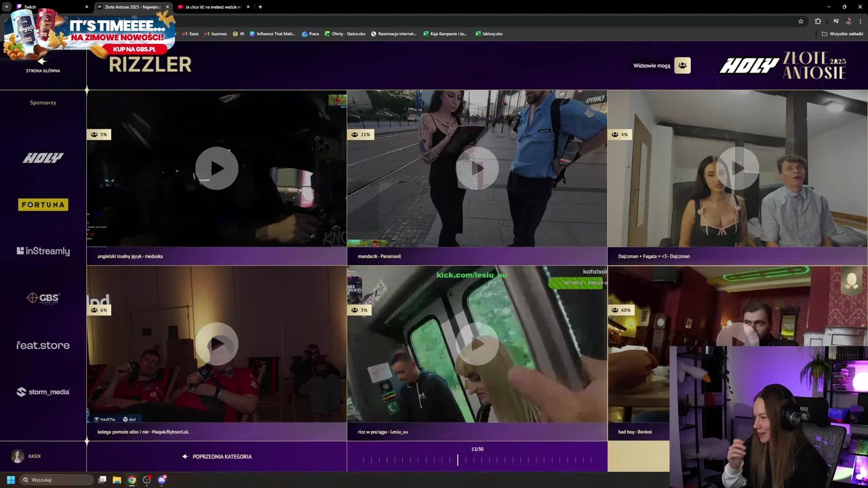
Task: Click the 'mandacik - Paramaxil' caption
Action: [379, 256]
